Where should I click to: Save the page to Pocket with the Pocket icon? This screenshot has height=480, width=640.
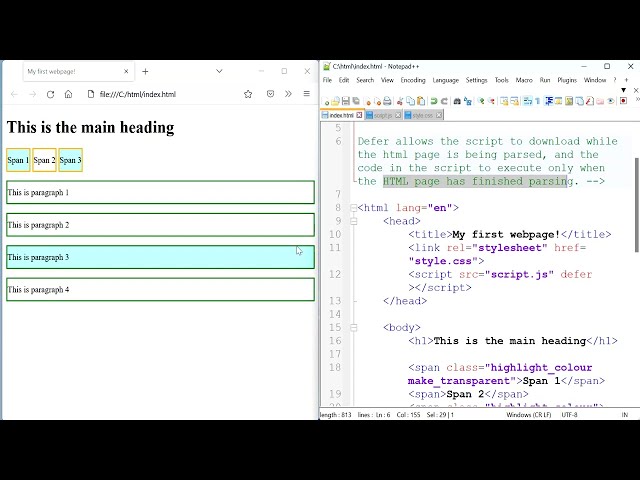coord(270,94)
